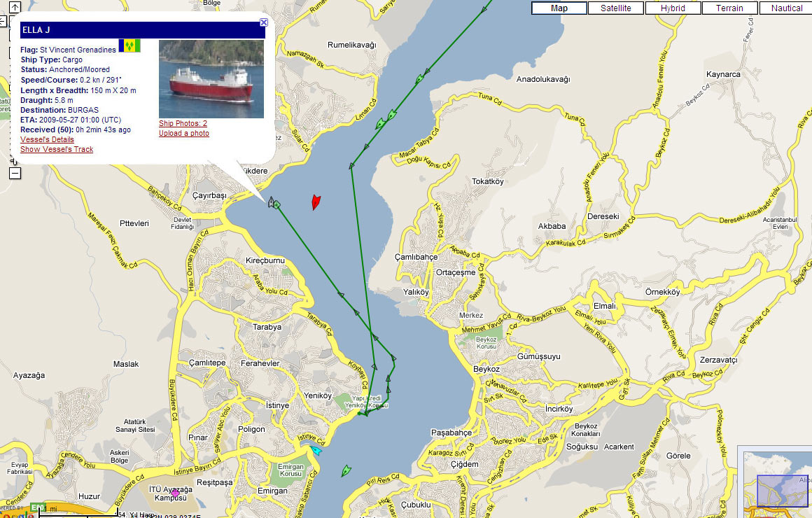Image resolution: width=812 pixels, height=518 pixels.
Task: Open the Ship Photos: 2 link
Action: pyautogui.click(x=183, y=123)
